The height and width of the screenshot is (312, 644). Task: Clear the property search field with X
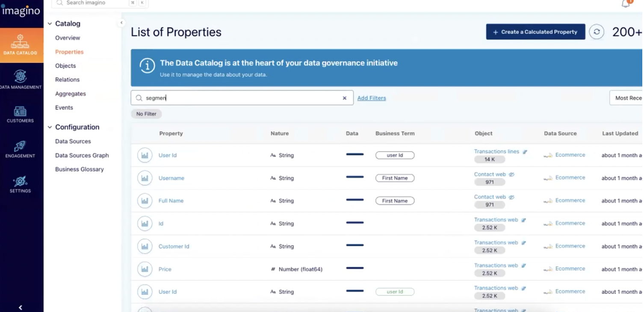tap(345, 98)
